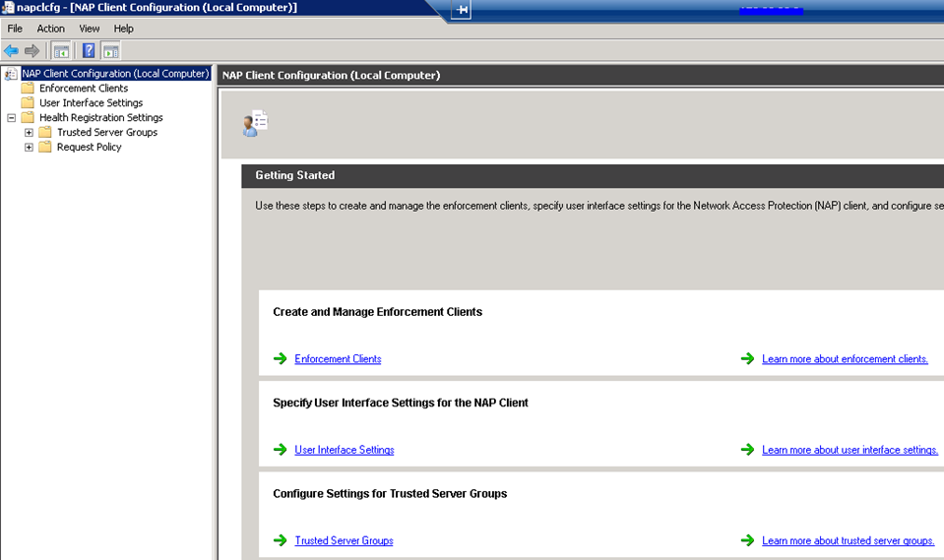Click the Request Policy folder icon
The image size is (944, 560).
click(45, 147)
